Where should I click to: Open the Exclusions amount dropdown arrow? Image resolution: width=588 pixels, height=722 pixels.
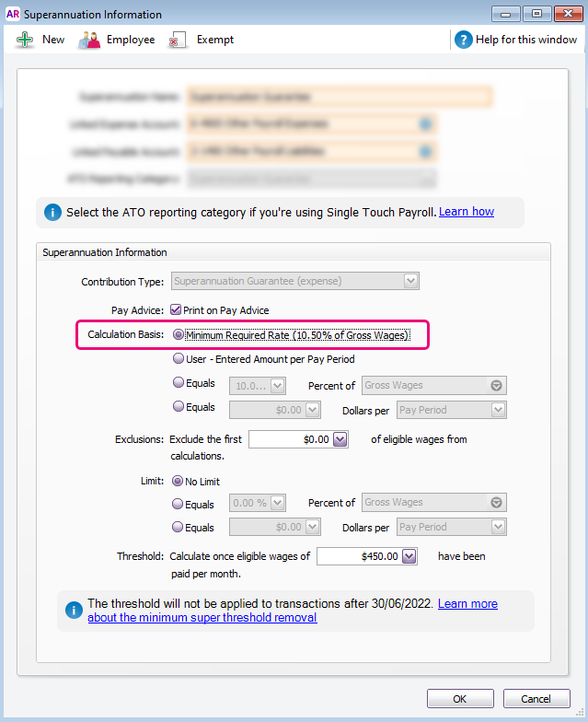[x=340, y=440]
